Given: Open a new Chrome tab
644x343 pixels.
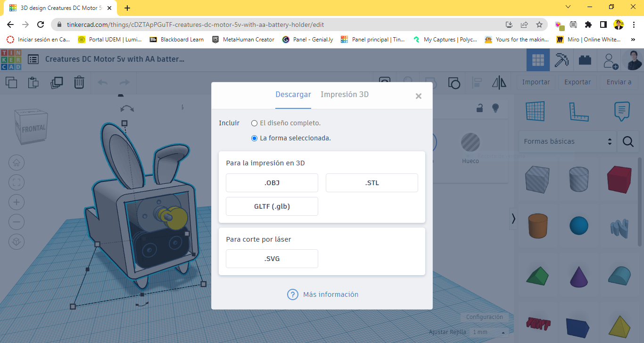Looking at the screenshot, I should click(x=127, y=8).
